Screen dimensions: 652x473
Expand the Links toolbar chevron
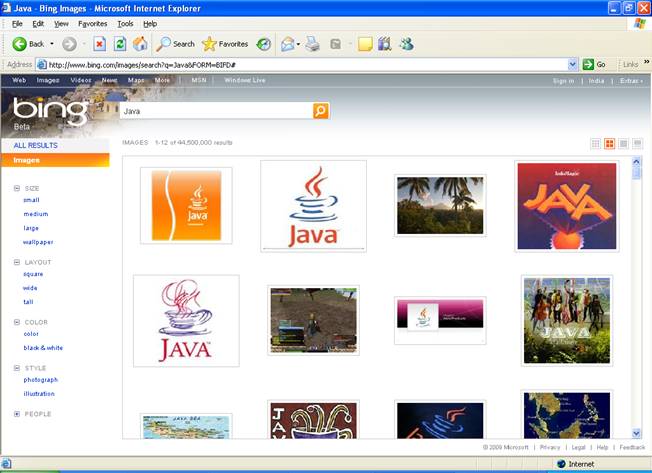pyautogui.click(x=647, y=62)
